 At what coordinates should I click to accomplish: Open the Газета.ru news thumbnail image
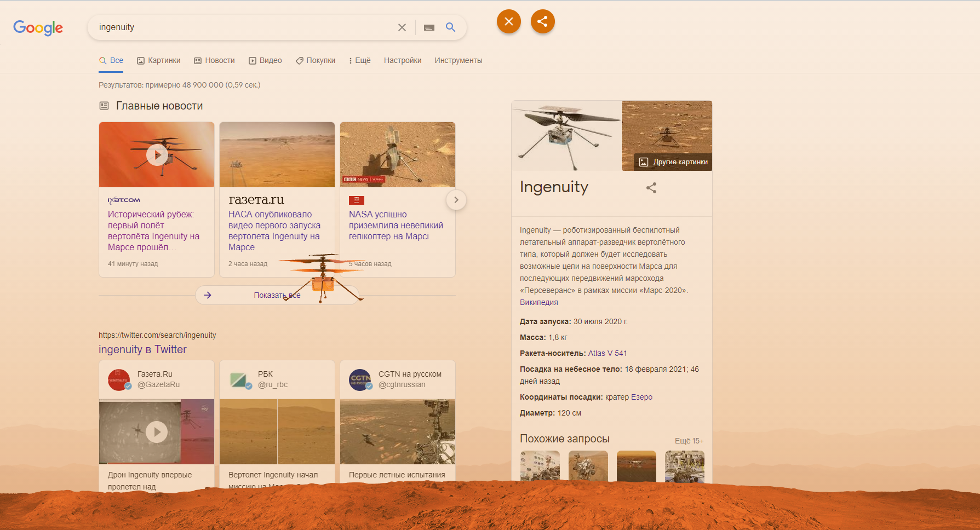pos(277,155)
